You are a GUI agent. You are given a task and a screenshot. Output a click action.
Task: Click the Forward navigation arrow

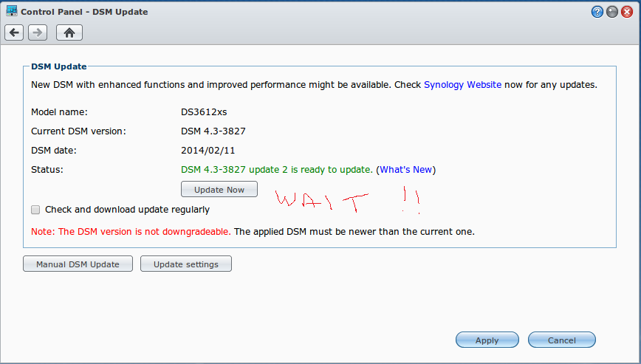(38, 32)
